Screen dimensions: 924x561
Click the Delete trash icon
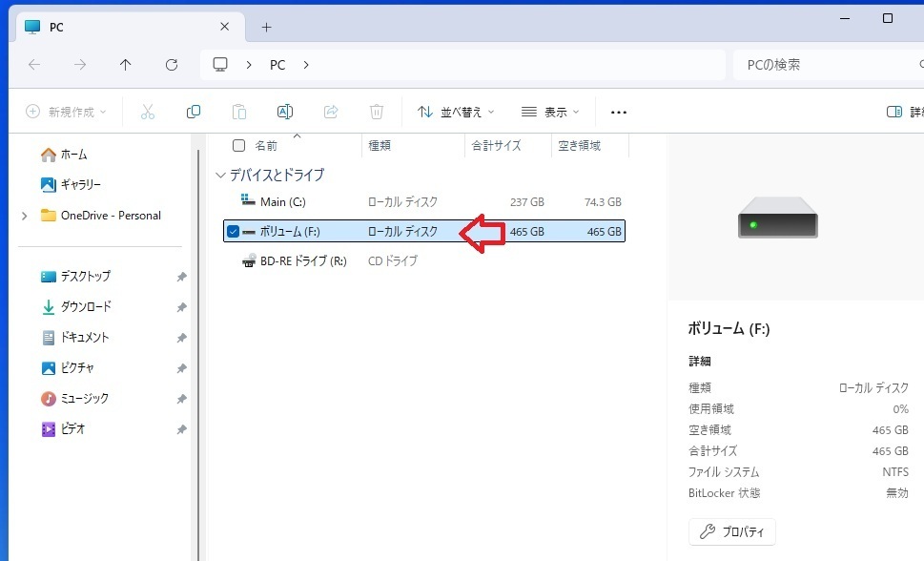tap(377, 112)
